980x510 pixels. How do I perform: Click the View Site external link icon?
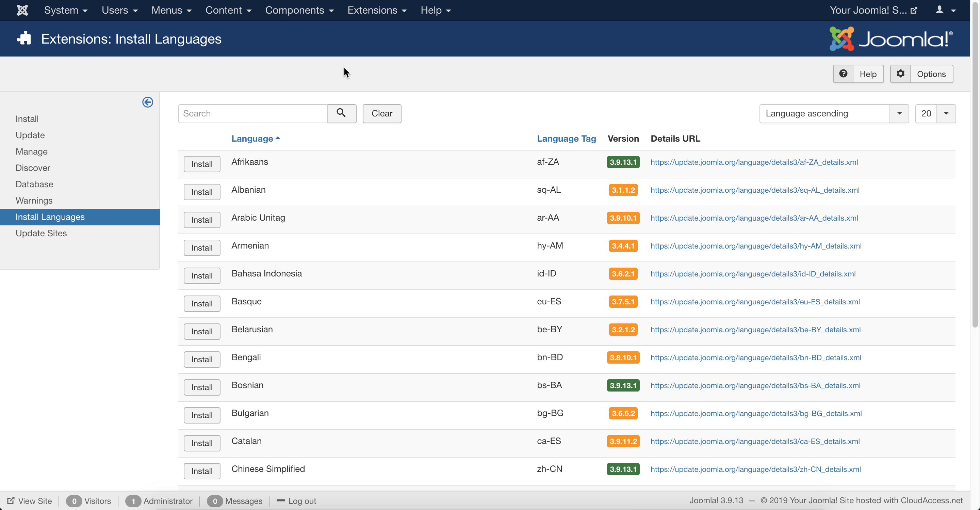pyautogui.click(x=11, y=500)
